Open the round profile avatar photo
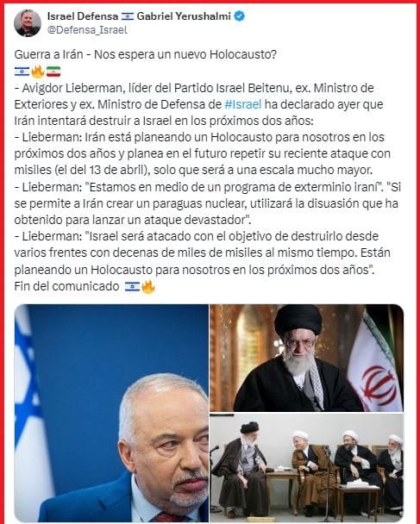The height and width of the screenshot is (524, 420). [28, 22]
